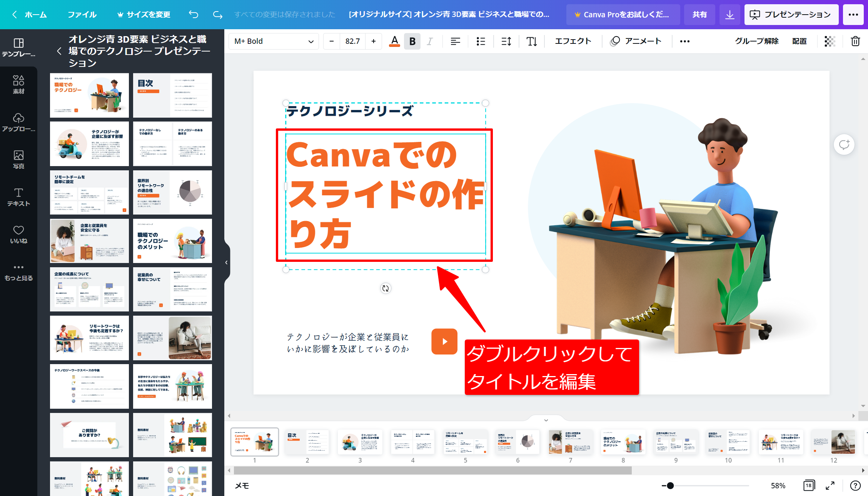Screen dimensions: 868x496
Task: Choose 企業の成長について template
Action: 89,289
